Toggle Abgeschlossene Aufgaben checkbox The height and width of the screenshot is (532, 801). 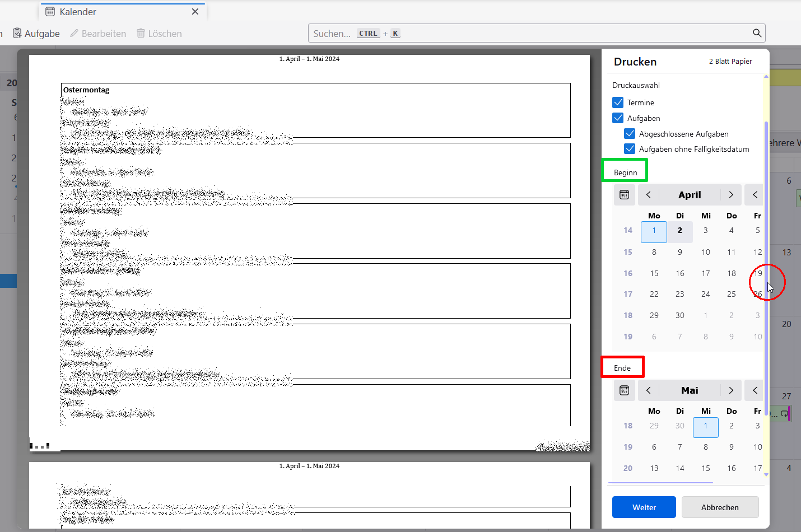[630, 134]
